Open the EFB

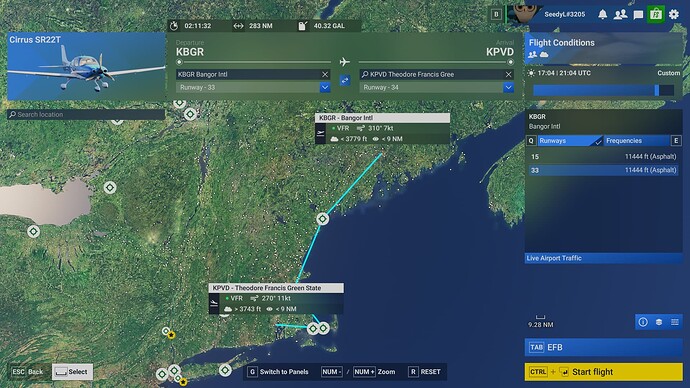(603, 347)
